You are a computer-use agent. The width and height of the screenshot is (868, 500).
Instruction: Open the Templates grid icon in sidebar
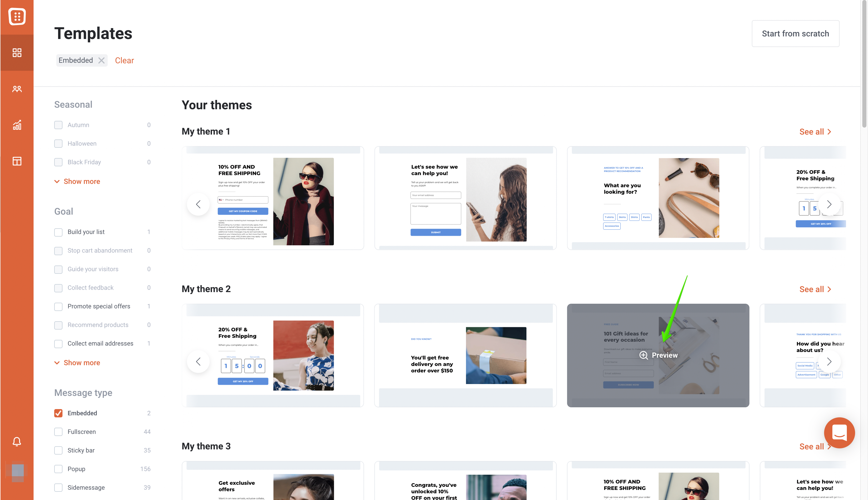[17, 52]
